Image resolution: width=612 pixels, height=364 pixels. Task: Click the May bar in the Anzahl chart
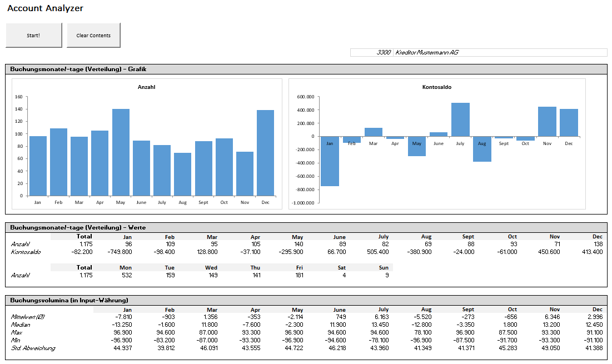[x=121, y=152]
